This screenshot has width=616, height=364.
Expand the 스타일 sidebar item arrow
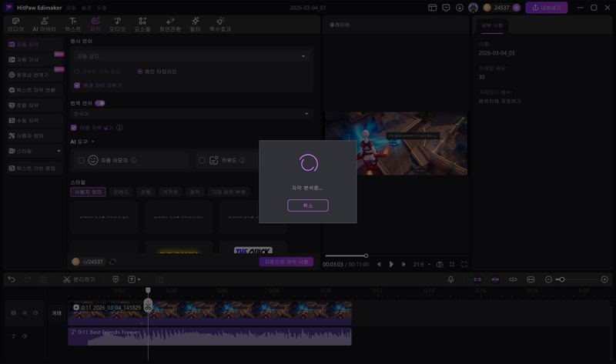(x=59, y=151)
